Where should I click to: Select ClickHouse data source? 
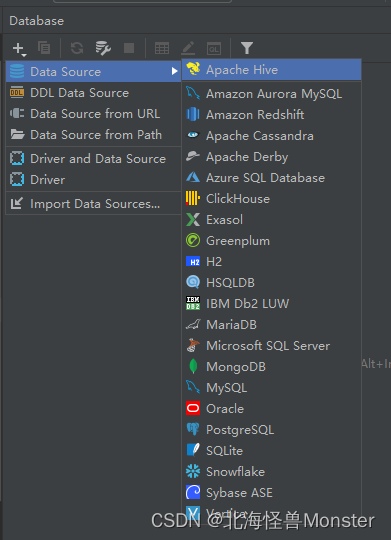tap(271, 199)
